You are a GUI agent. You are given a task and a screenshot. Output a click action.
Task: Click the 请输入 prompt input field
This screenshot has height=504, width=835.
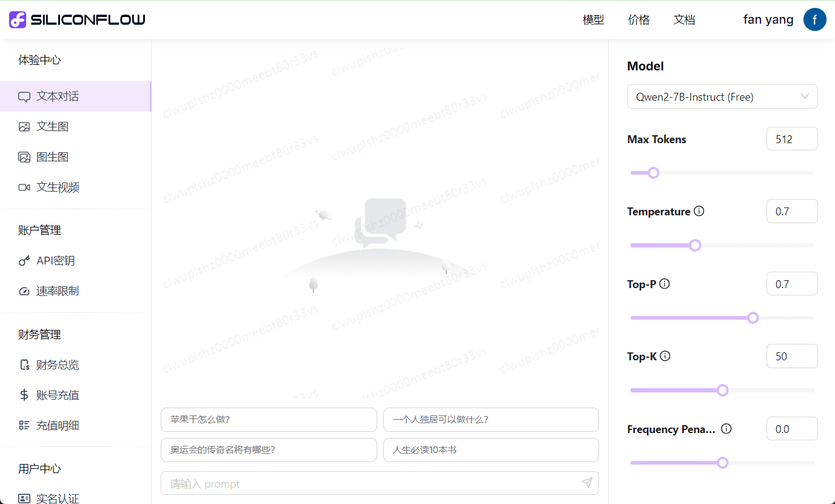[370, 483]
